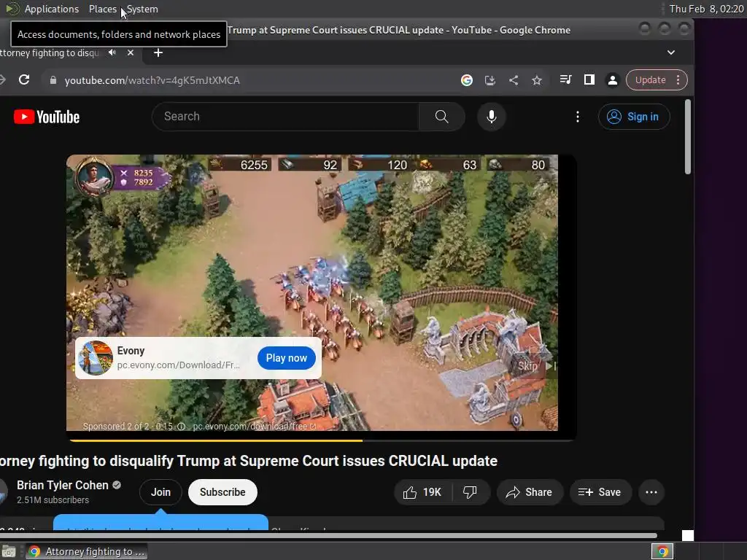
Task: Skip the advertisement
Action: pyautogui.click(x=535, y=366)
